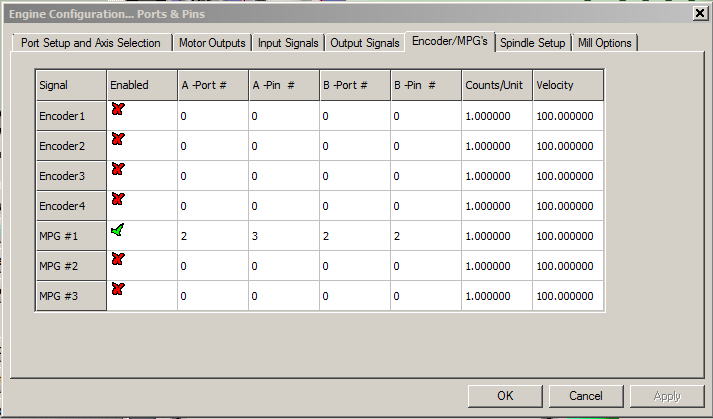Open the Port Setup and Axis Selection tab
This screenshot has height=419, width=713.
[91, 43]
